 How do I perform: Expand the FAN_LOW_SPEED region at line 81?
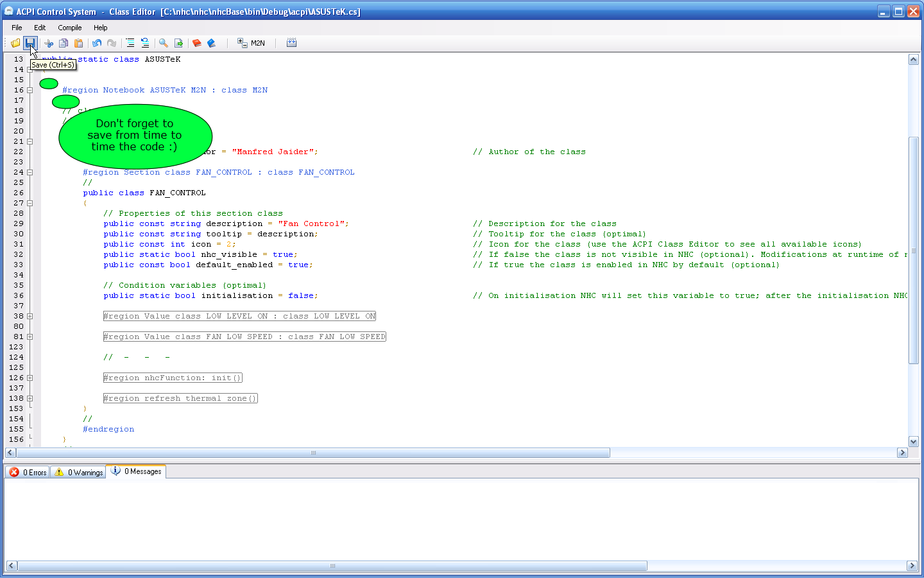[30, 337]
